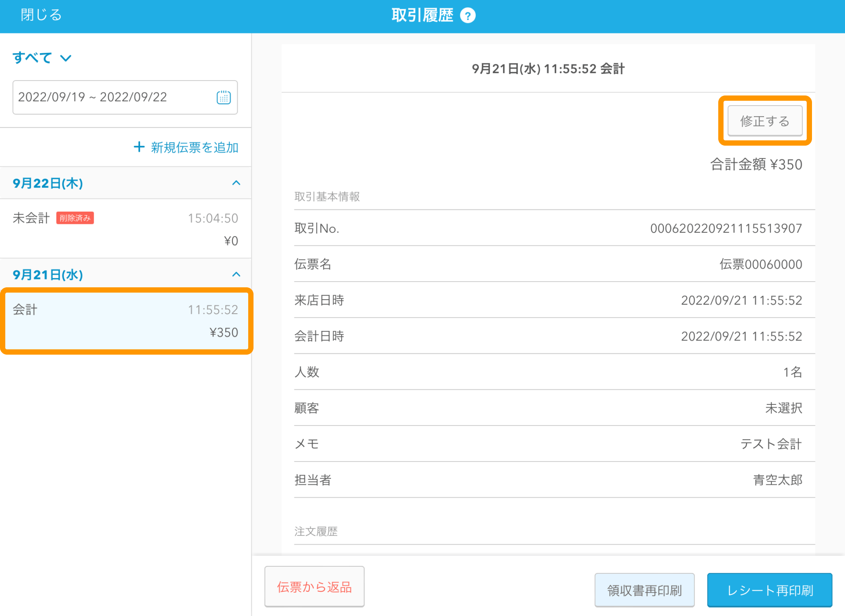This screenshot has width=845, height=616.
Task: Open the すべて filter dropdown
Action: click(42, 58)
